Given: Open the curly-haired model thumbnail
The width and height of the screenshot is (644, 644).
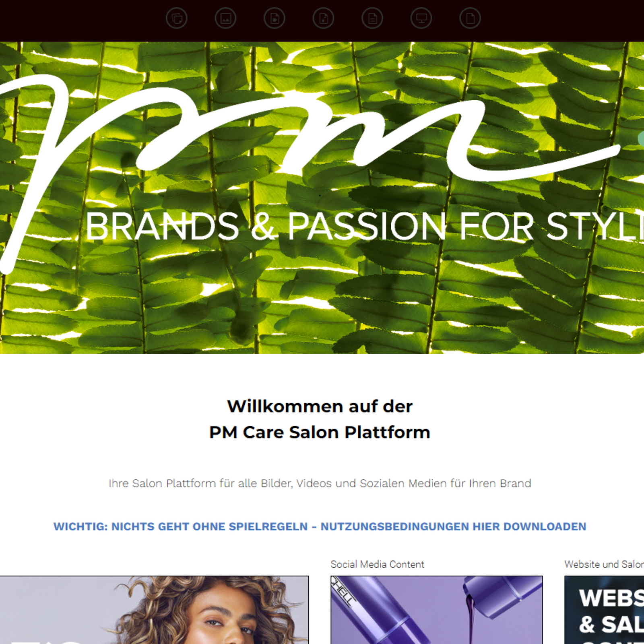Looking at the screenshot, I should point(154,610).
